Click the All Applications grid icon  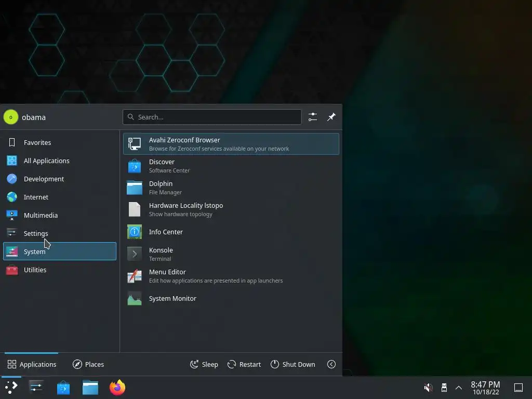point(12,161)
